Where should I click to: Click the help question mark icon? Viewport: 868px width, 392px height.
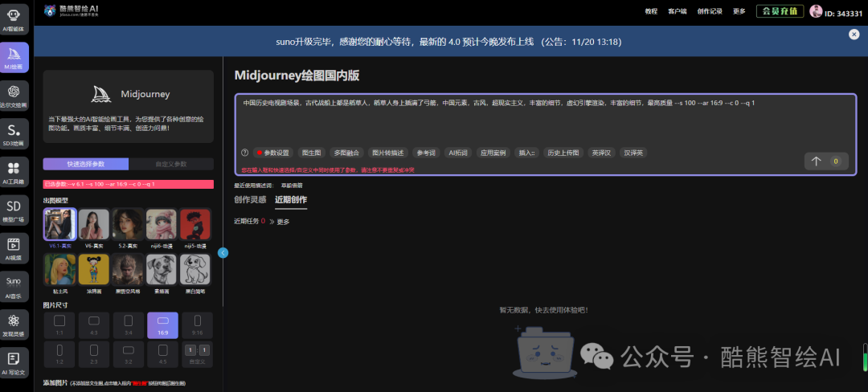tap(244, 153)
